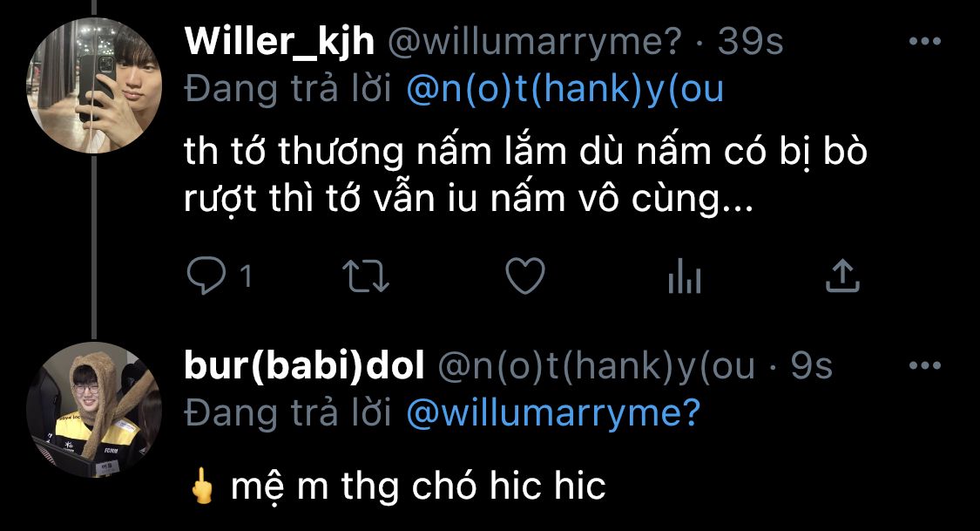
Task: Share Willer_kjh's tweet using upload arrow icon
Action: [842, 277]
